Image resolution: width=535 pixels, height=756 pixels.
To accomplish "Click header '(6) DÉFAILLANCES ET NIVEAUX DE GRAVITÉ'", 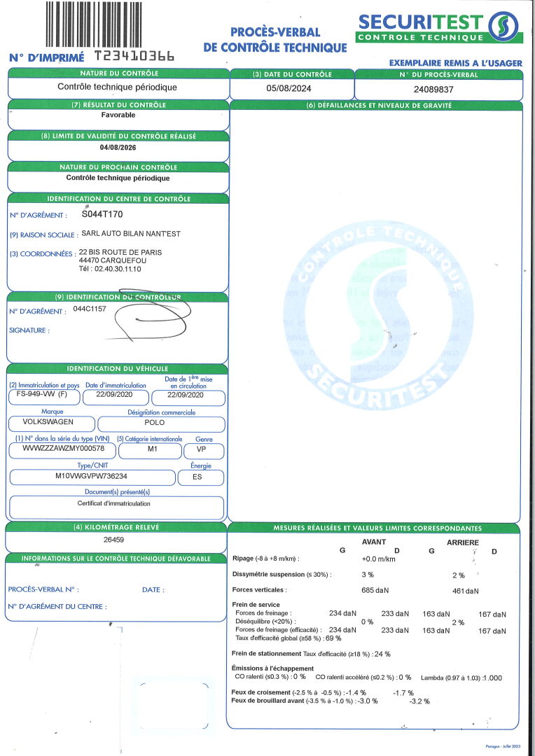I will pos(379,106).
